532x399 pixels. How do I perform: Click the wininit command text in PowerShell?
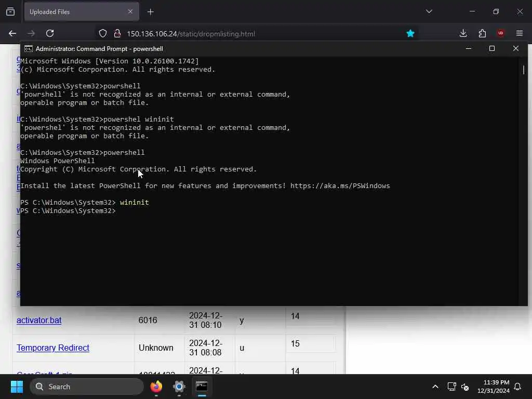coord(135,203)
